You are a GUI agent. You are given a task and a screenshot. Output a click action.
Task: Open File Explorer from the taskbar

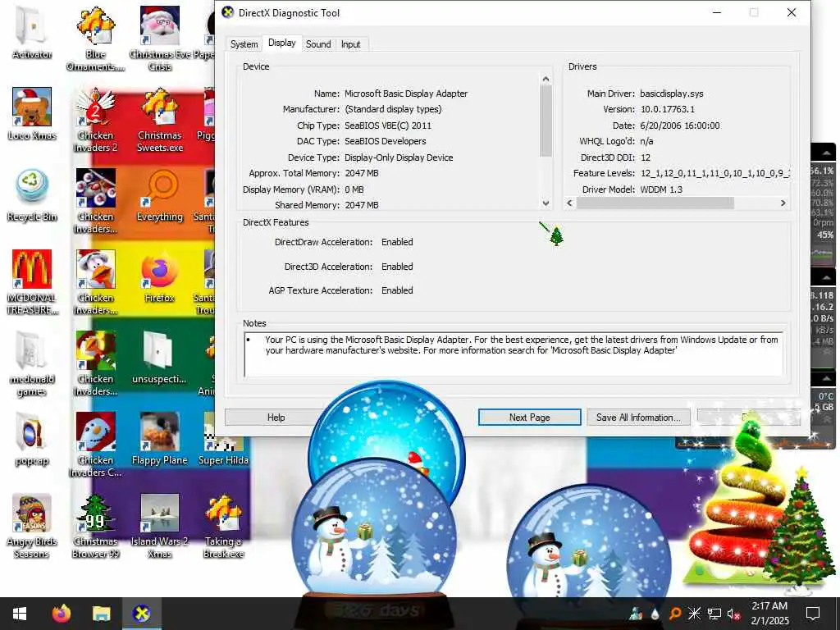[101, 614]
